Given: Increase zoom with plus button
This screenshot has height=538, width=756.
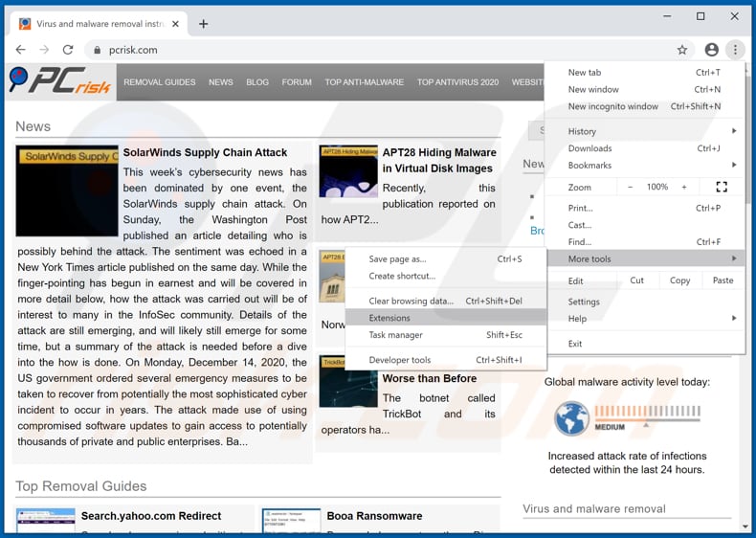Looking at the screenshot, I should tap(684, 187).
